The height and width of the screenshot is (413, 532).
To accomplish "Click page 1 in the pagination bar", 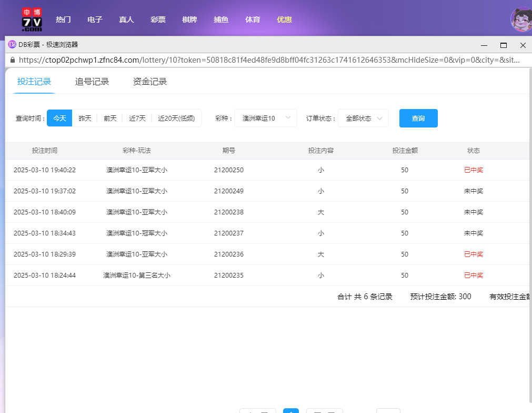I will 291,411.
